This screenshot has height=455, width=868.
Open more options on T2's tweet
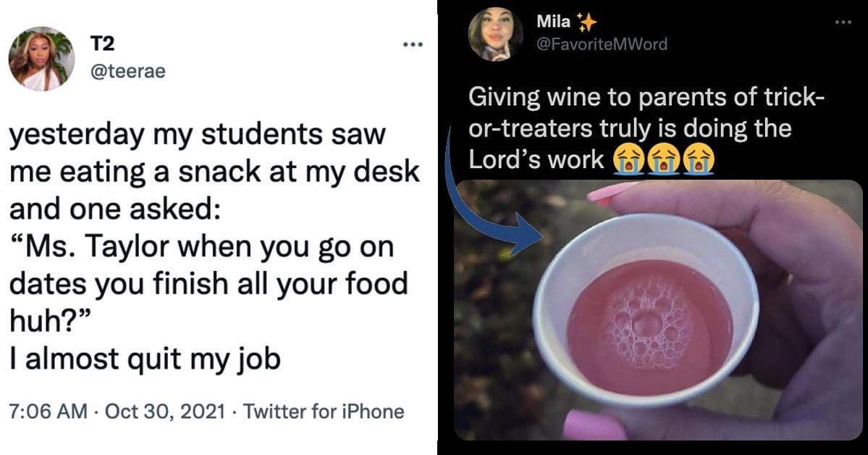coord(412,45)
